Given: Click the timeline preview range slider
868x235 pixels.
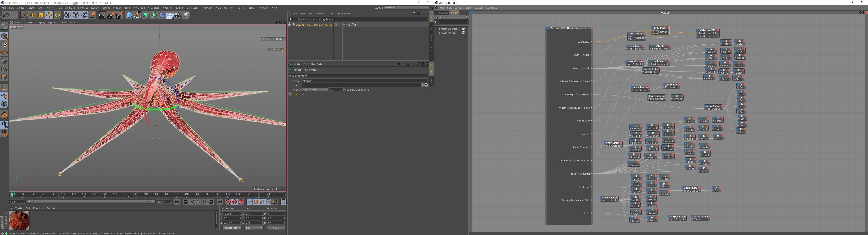Looking at the screenshot, I should pyautogui.click(x=91, y=201).
